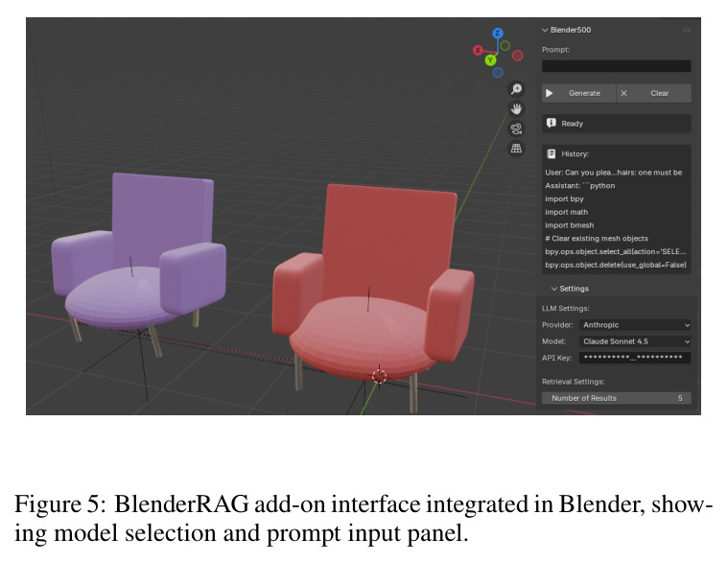Click the 'Assistant: ```python' history line

pos(580,186)
